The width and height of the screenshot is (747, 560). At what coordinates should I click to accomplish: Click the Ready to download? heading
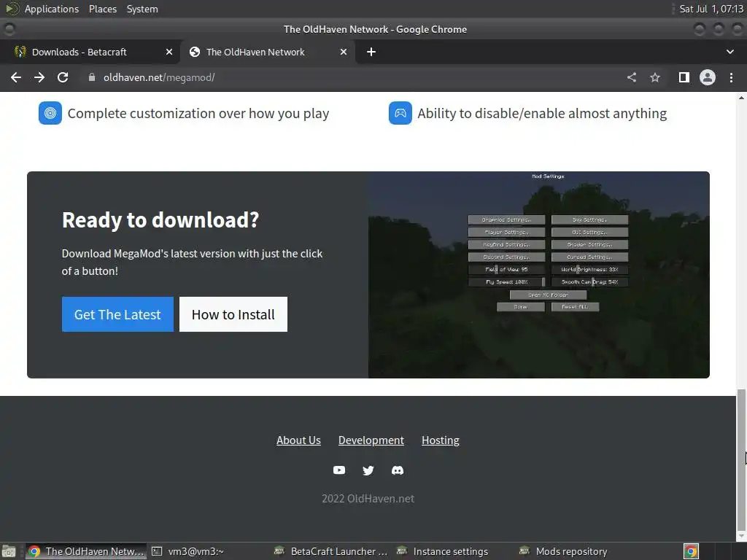click(x=160, y=220)
